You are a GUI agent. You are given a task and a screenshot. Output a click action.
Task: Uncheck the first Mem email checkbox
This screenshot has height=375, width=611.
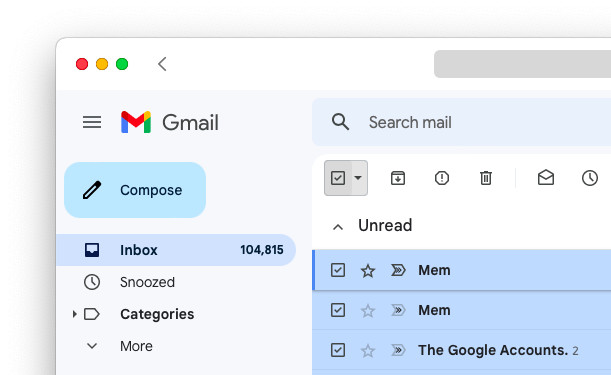point(338,270)
